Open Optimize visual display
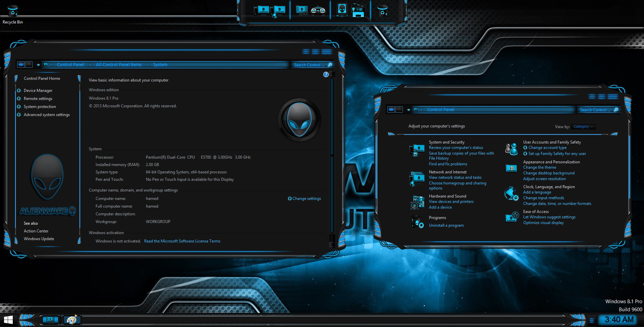The width and height of the screenshot is (644, 327). point(543,223)
